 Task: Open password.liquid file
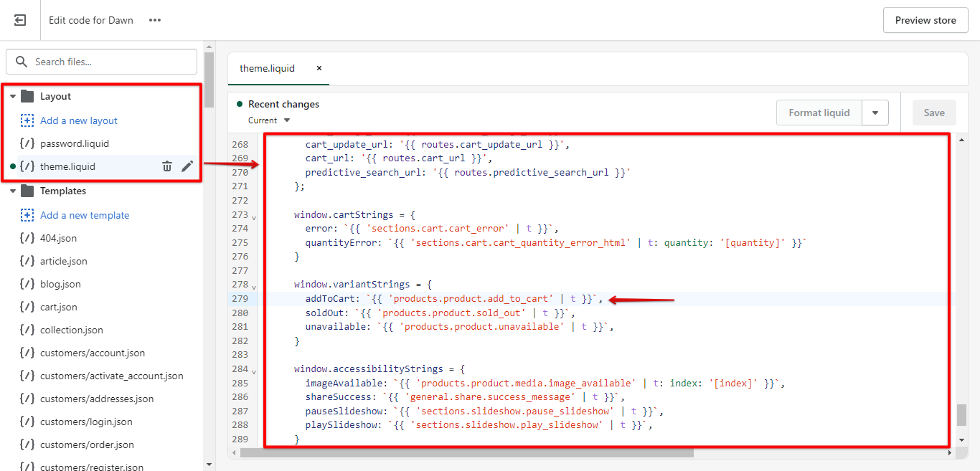point(75,143)
